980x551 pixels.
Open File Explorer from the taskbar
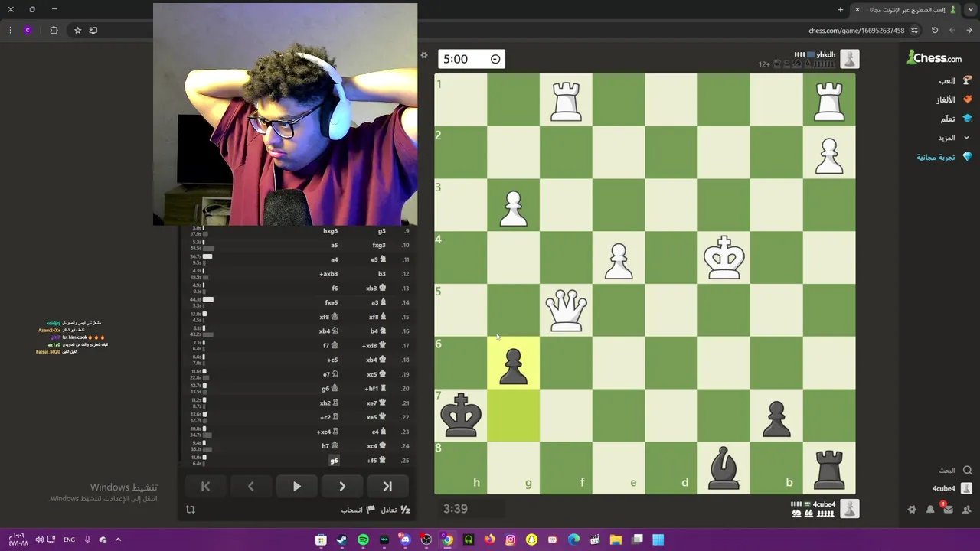[x=616, y=540]
